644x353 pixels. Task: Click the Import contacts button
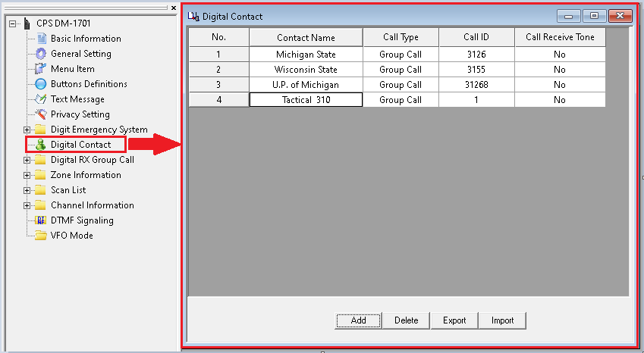[502, 320]
